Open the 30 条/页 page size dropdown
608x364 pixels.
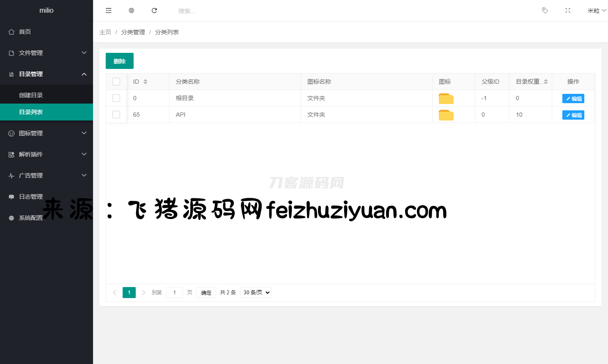(256, 293)
